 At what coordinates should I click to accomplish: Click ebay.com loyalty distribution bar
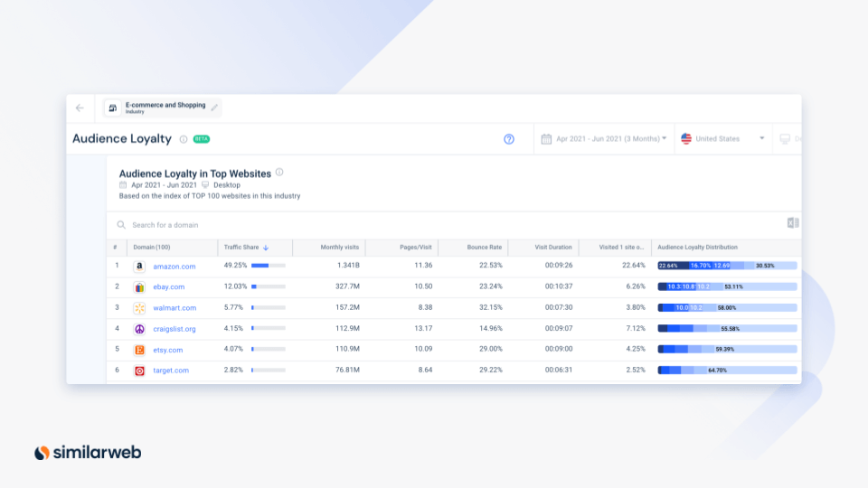(727, 286)
